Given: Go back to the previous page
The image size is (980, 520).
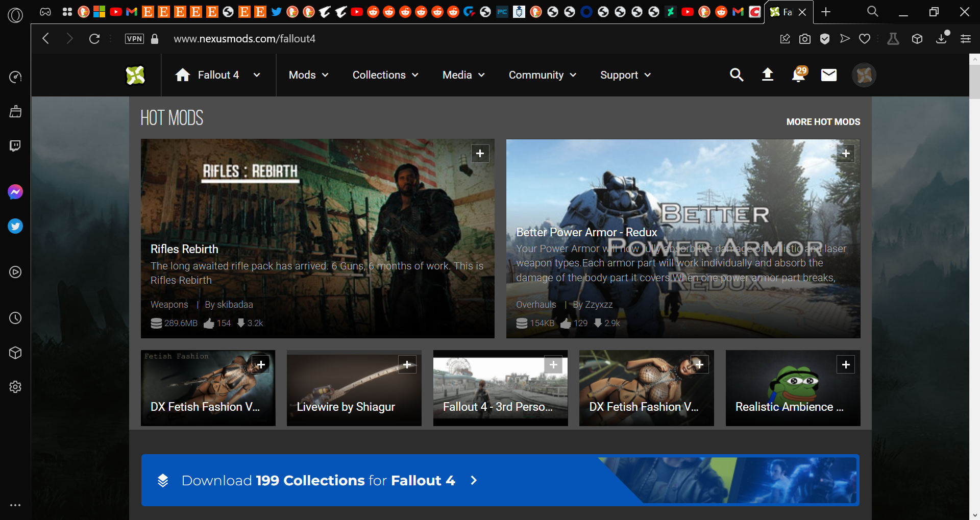Looking at the screenshot, I should coord(46,39).
